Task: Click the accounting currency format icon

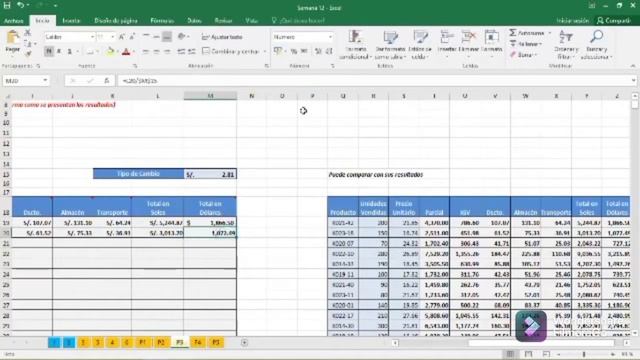Action: tap(278, 51)
